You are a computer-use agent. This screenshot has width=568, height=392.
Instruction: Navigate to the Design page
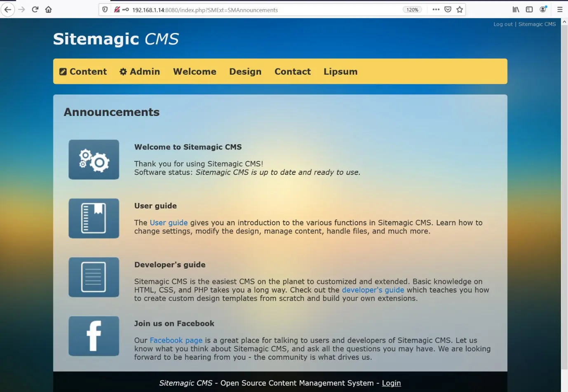pyautogui.click(x=245, y=72)
